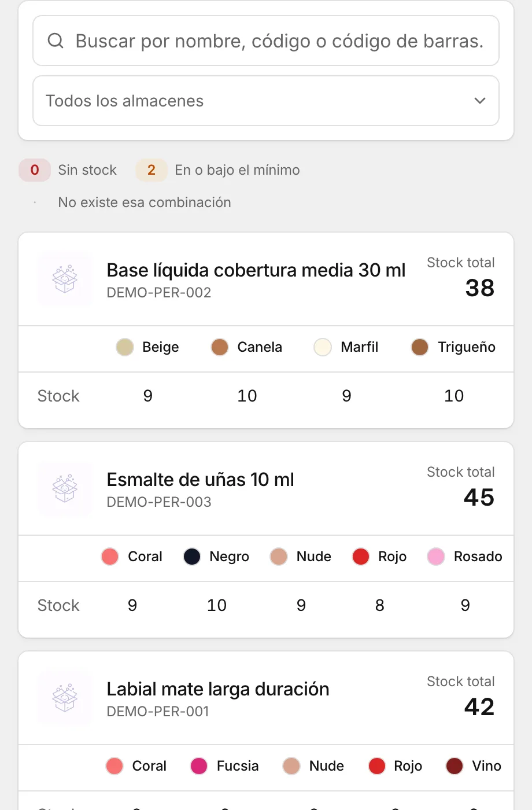
Task: Click Rosado stock value 9
Action: tap(465, 605)
